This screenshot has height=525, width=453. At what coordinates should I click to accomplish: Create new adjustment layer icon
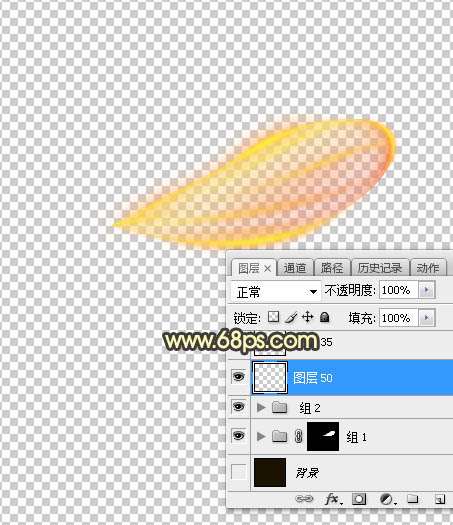click(x=387, y=499)
